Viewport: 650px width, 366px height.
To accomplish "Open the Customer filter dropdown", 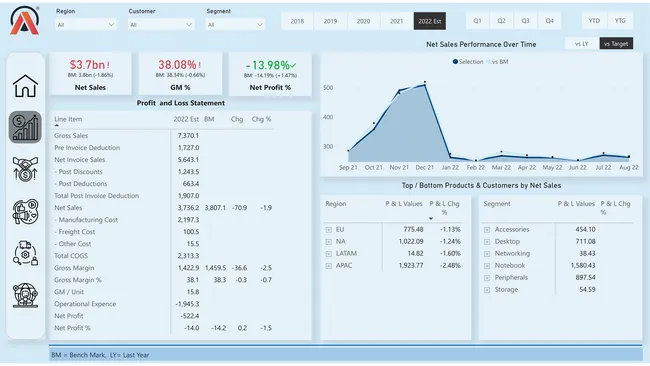I will coord(161,25).
